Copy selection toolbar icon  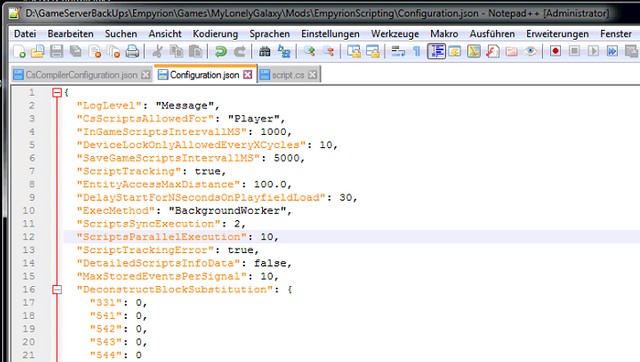[x=176, y=51]
